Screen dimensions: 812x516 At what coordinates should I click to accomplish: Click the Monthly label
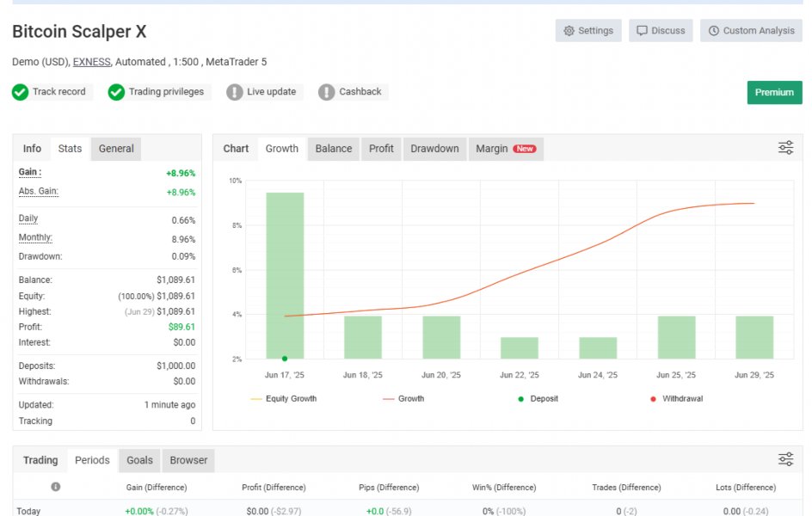35,237
